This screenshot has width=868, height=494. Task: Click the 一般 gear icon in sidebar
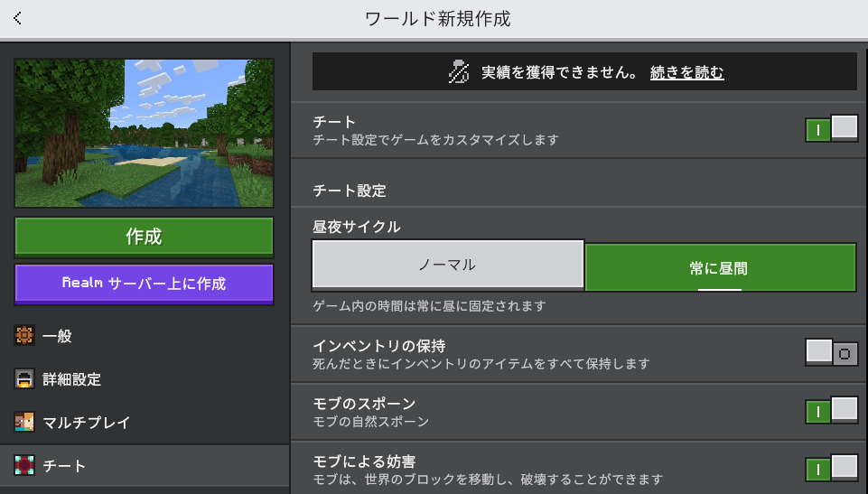tap(24, 335)
